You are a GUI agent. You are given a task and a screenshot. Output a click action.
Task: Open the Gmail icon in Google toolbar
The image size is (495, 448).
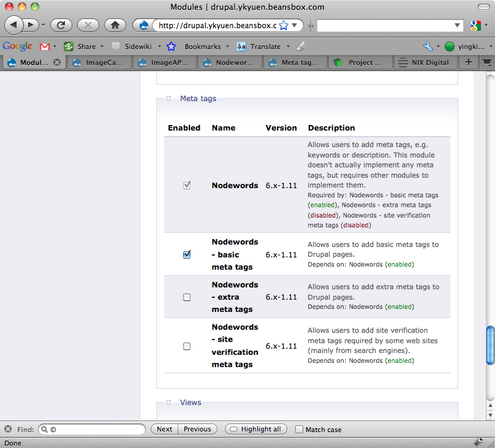[45, 47]
